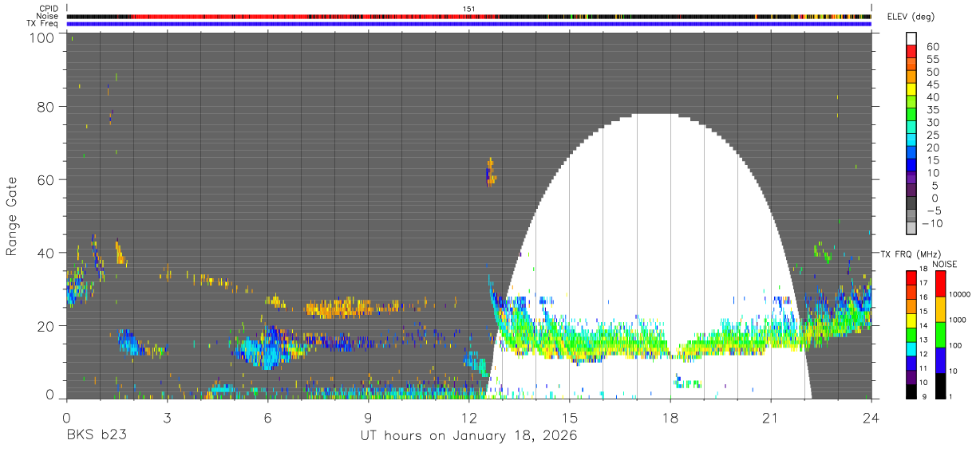Pick the red top segment of TX FRQ colorbar
980x452 pixels.
click(912, 277)
